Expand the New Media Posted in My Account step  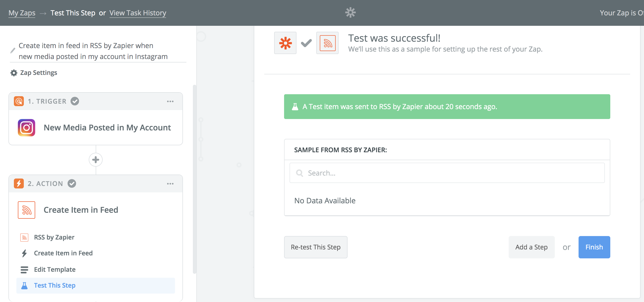coord(107,127)
